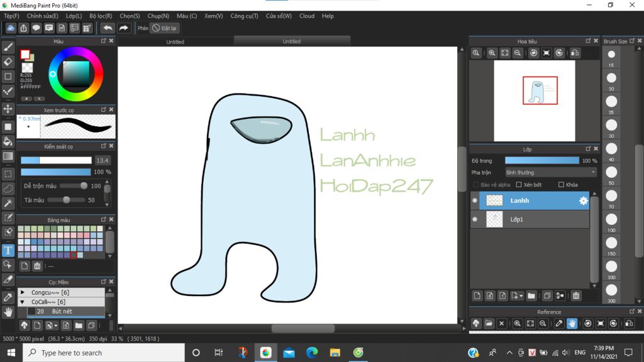Delete the selected layer with trash icon

pos(576,295)
